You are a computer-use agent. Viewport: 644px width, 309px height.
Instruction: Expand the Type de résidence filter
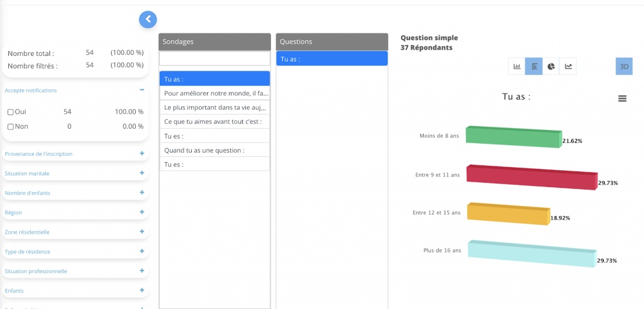point(142,251)
